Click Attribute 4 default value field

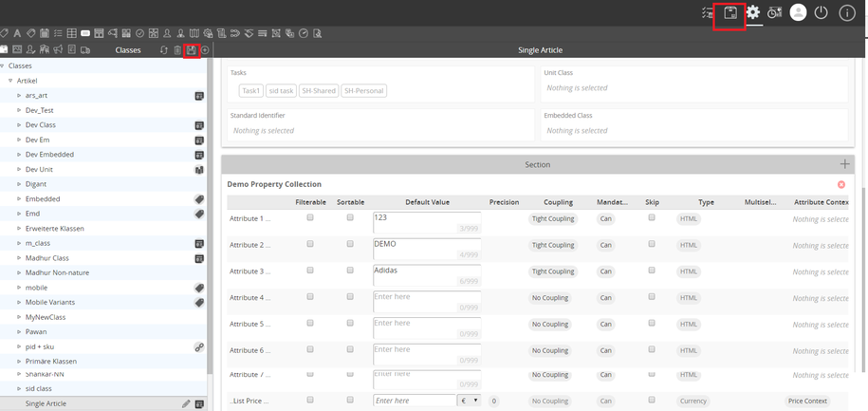coord(427,301)
